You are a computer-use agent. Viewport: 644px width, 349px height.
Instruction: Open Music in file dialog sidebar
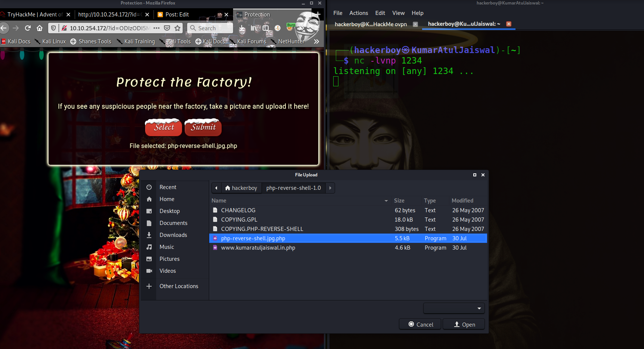[167, 247]
